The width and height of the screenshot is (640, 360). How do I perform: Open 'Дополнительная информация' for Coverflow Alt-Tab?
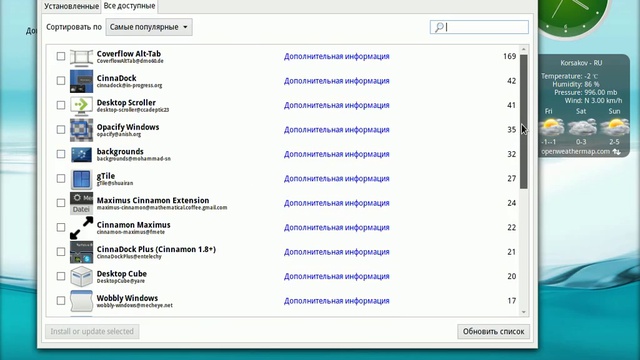337,56
